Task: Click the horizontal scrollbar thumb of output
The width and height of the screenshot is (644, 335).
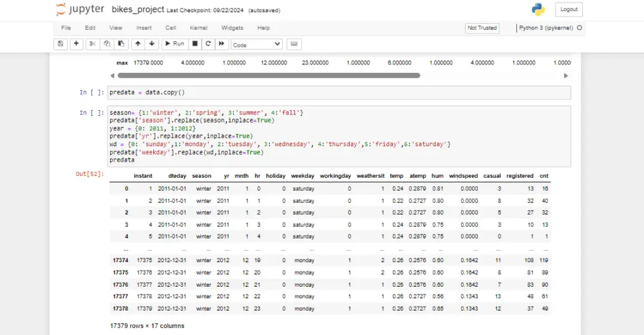Action: pyautogui.click(x=269, y=75)
